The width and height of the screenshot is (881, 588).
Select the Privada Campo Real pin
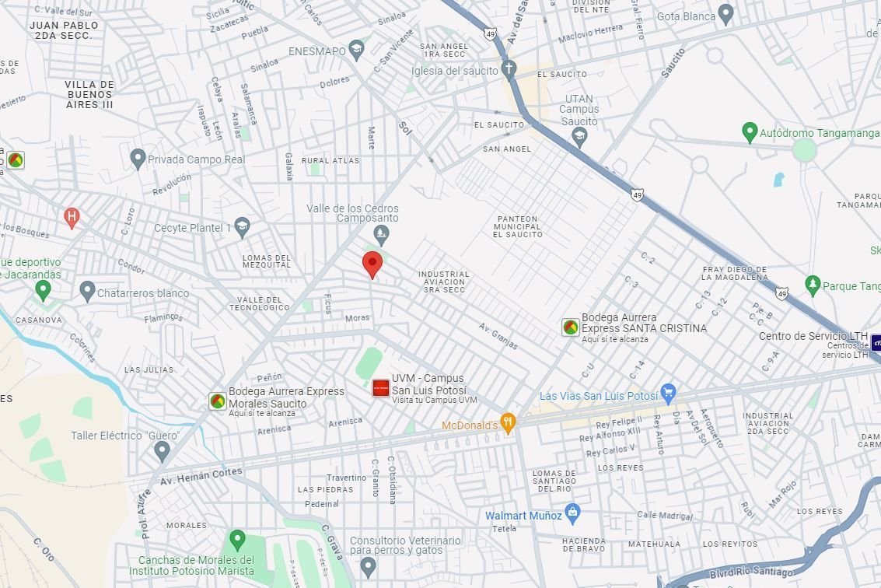pos(138,159)
